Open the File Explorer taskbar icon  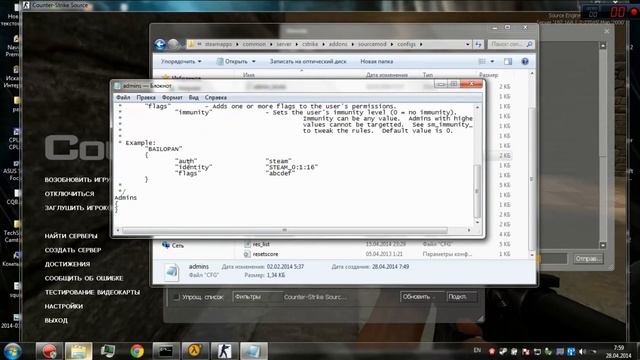coord(78,351)
